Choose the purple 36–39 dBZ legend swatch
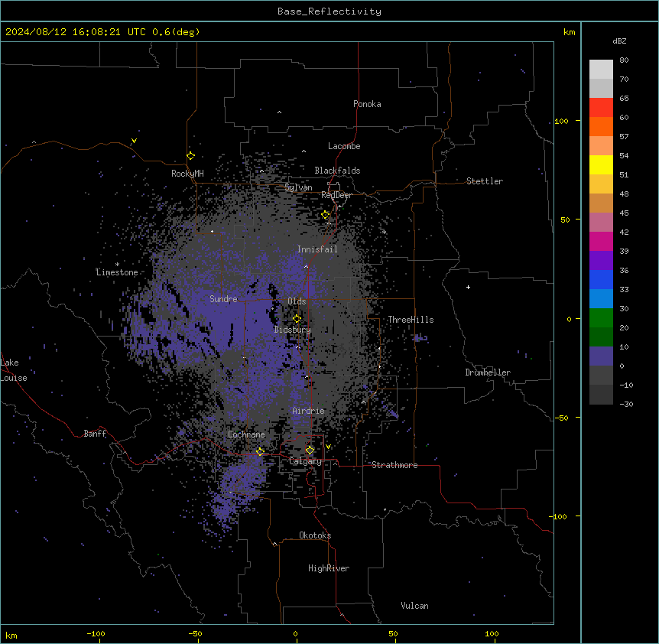The height and width of the screenshot is (644, 659). [x=601, y=261]
